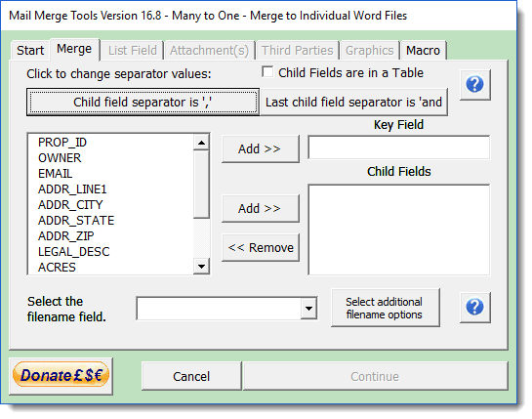532x419 pixels.
Task: Expand the filename field dropdown
Action: click(x=308, y=309)
